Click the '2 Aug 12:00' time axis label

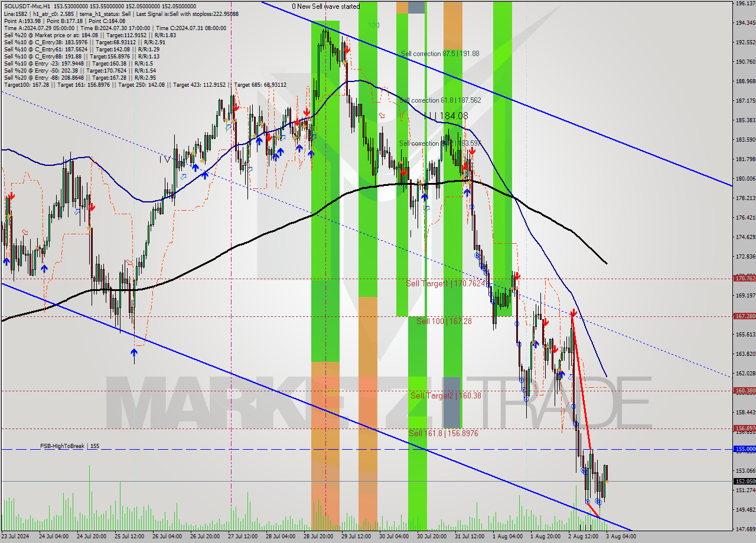(583, 537)
